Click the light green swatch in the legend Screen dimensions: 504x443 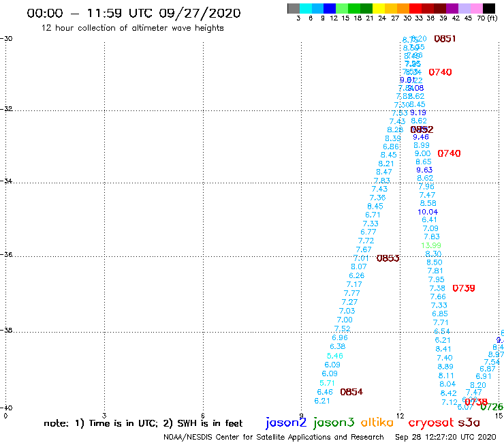(343, 8)
